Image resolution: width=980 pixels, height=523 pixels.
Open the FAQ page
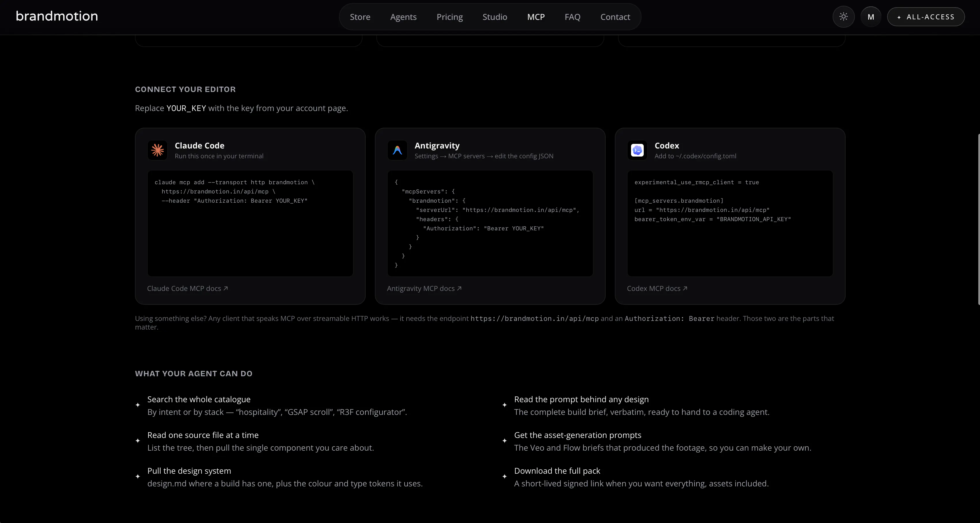(x=572, y=17)
